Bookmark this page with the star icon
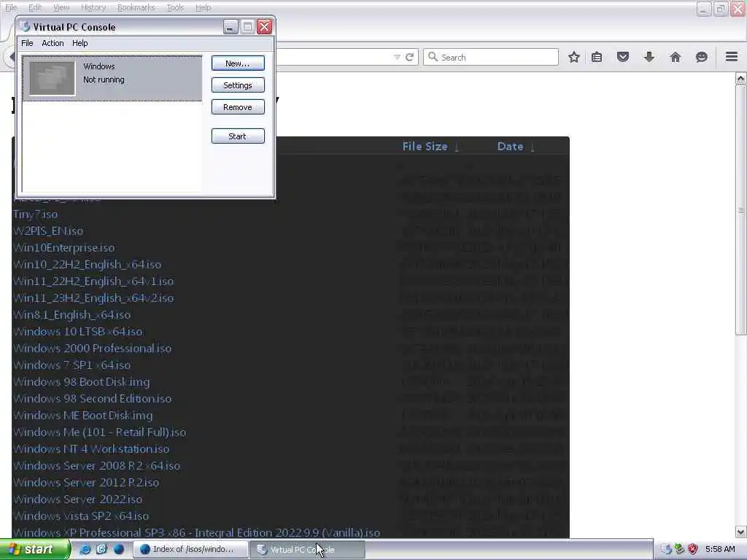The image size is (747, 560). tap(574, 57)
